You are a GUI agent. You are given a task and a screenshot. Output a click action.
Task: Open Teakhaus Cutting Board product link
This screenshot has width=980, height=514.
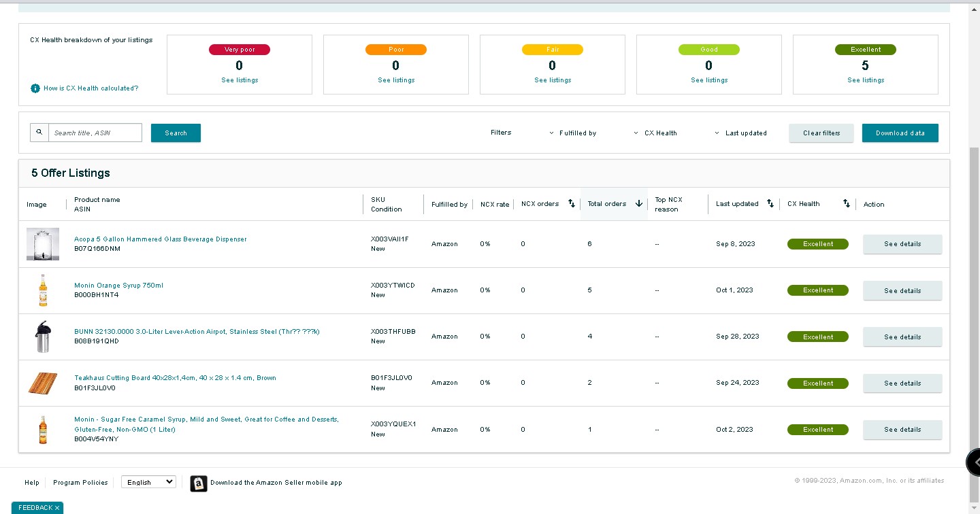[175, 378]
